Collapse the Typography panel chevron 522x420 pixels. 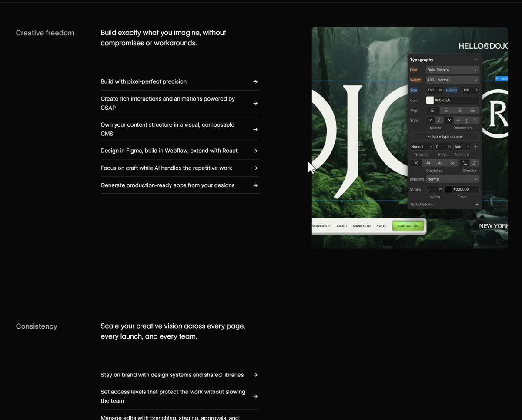click(477, 60)
